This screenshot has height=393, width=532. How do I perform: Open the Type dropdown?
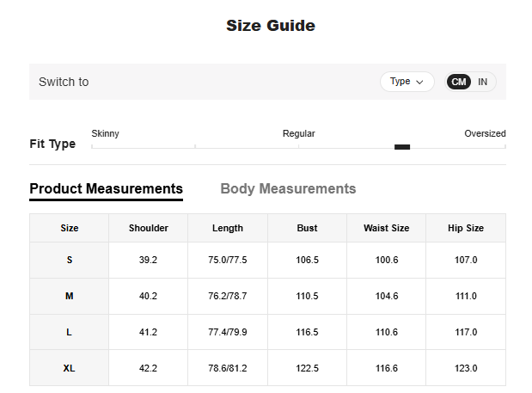(407, 82)
